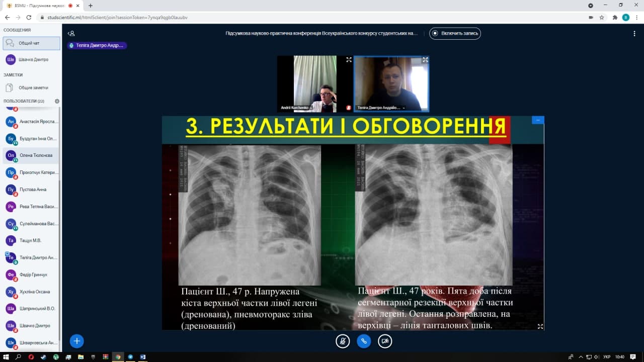The width and height of the screenshot is (644, 362).
Task: Hide the users panel with toggle icon
Action: [71, 33]
